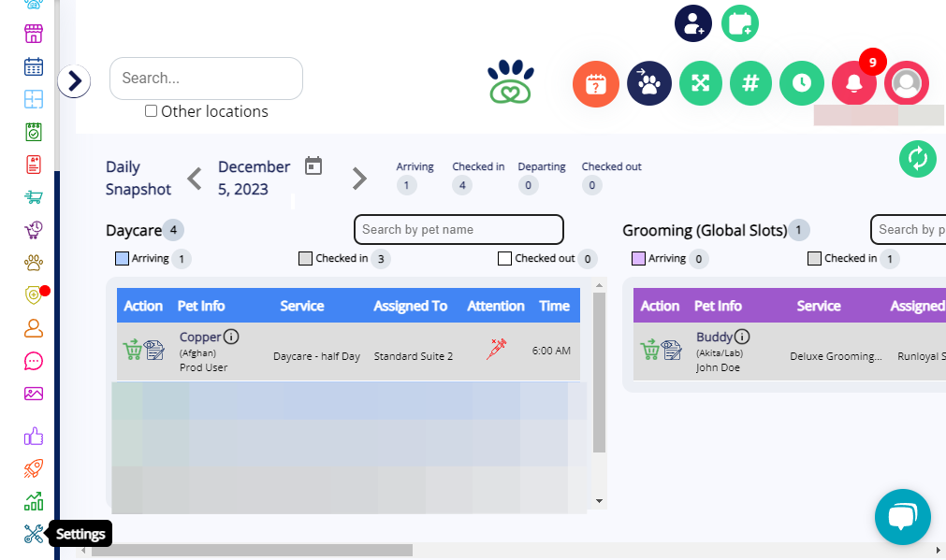This screenshot has width=946, height=560.
Task: Open the grid layout icon in sidebar
Action: tap(34, 99)
